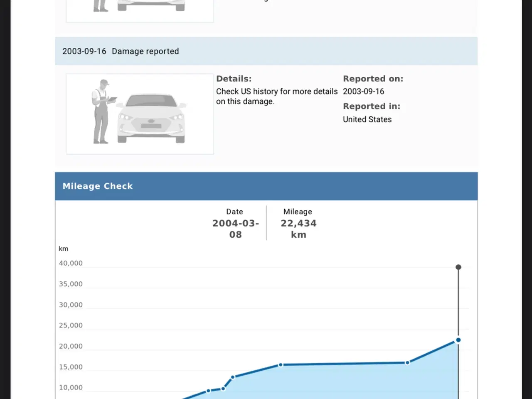532x399 pixels.
Task: Click the mechanic figure in the damage illustration
Action: coord(101,111)
